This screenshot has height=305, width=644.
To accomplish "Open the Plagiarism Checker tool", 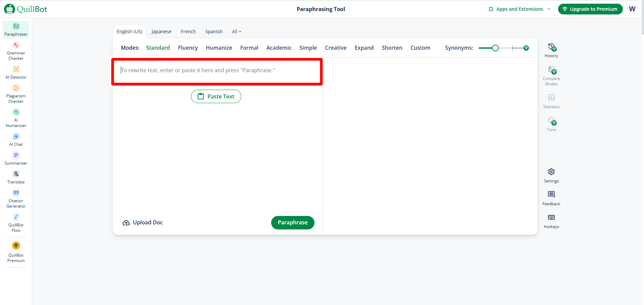I will tap(16, 94).
